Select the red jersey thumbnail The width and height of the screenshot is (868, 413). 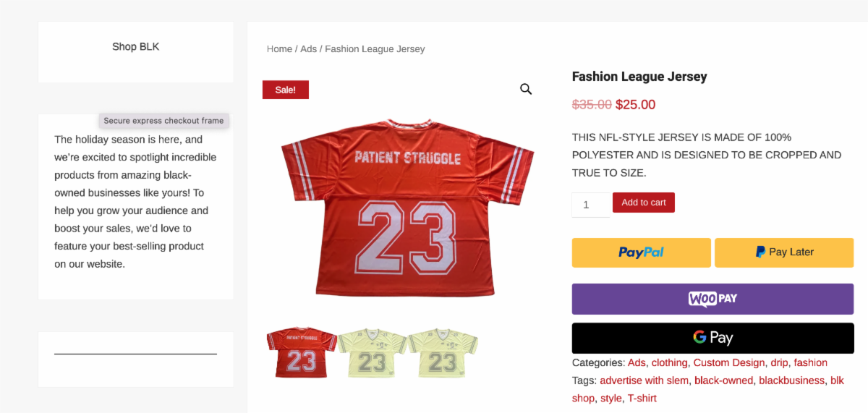(x=301, y=352)
